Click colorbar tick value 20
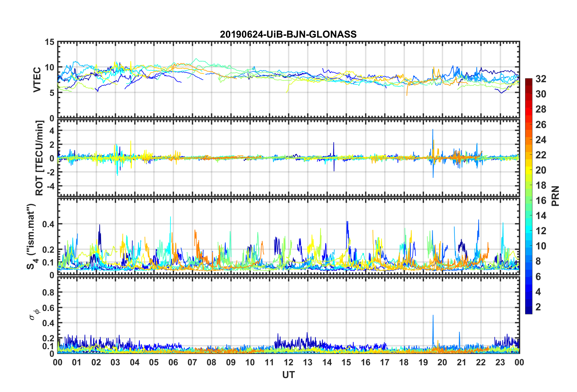The image size is (577, 392). 541,170
